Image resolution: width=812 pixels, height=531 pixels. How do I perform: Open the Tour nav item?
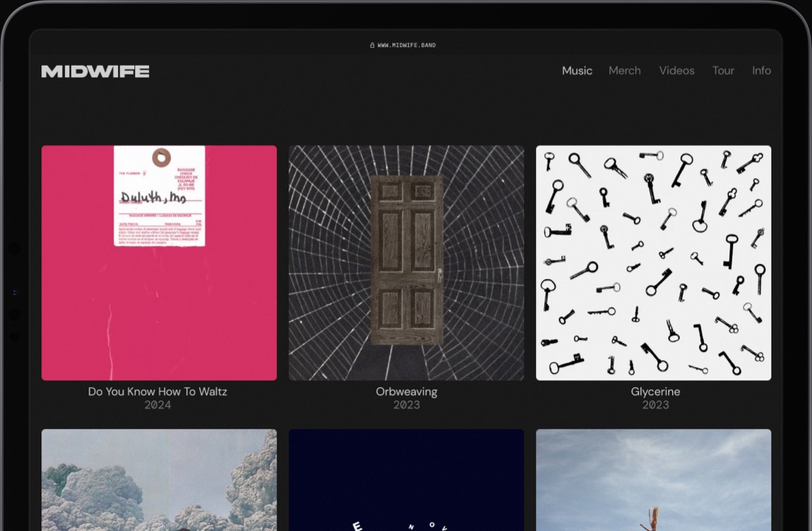pos(723,70)
